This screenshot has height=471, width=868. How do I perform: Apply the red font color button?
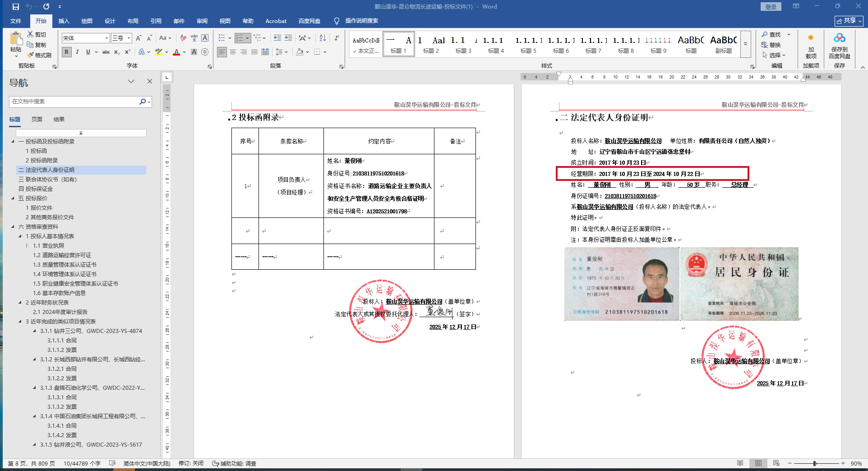[176, 52]
